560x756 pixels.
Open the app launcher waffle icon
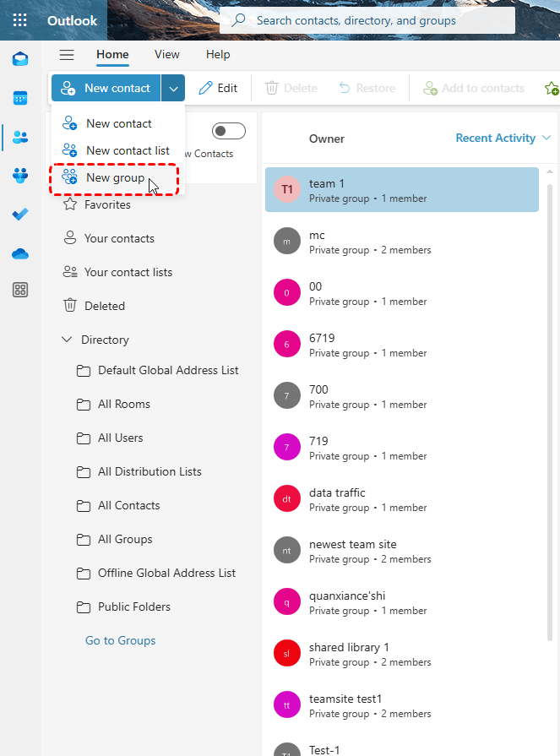20,20
